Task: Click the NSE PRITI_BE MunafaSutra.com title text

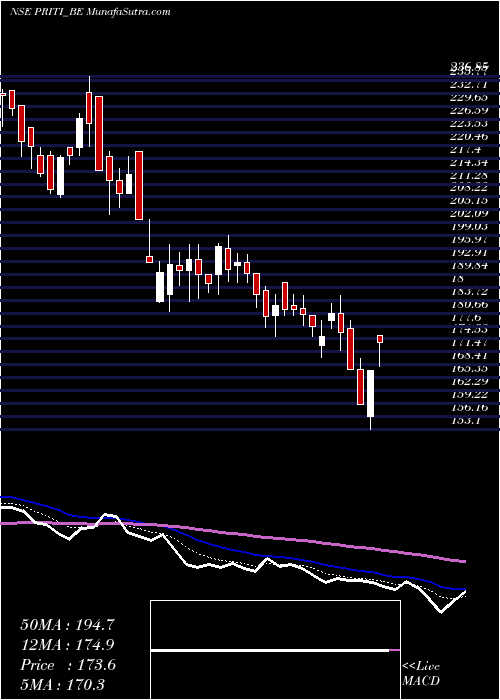Action: click(90, 12)
